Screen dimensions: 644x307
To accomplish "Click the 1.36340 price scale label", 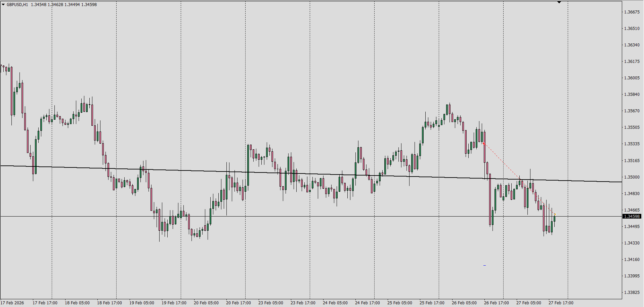I will tap(632, 45).
